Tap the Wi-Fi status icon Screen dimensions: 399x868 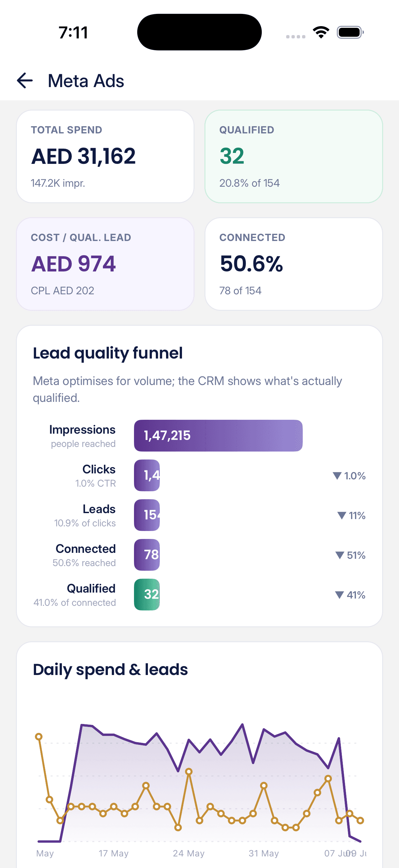tap(321, 32)
